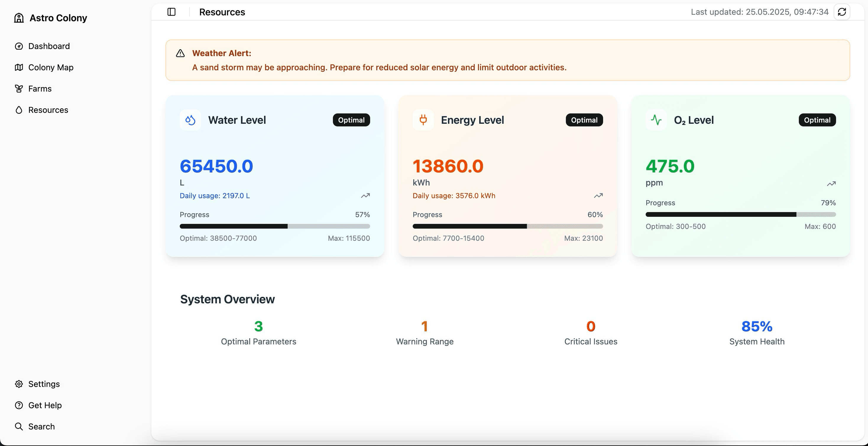Screen dimensions: 868x446
Task: Open the Colony Map page
Action: tap(51, 67)
